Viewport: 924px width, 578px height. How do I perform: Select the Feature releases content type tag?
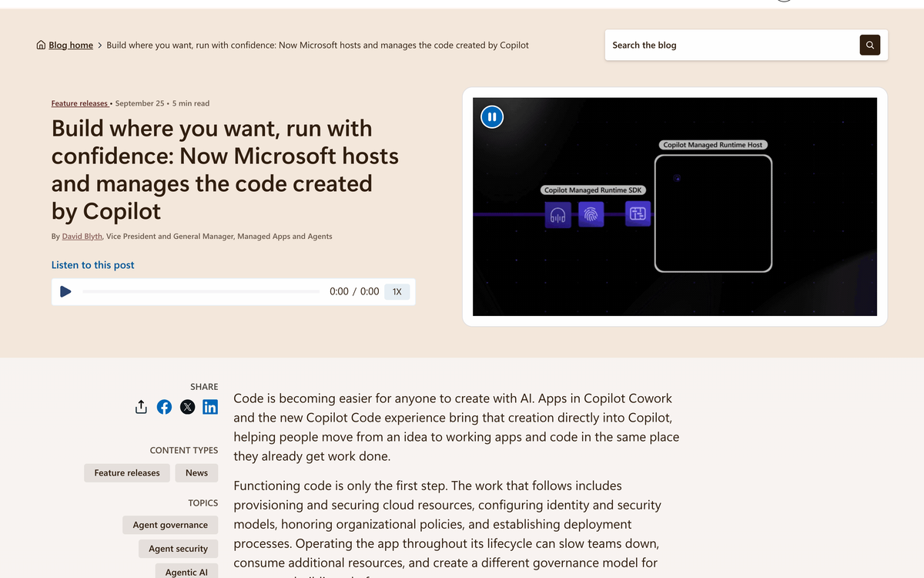coord(127,472)
